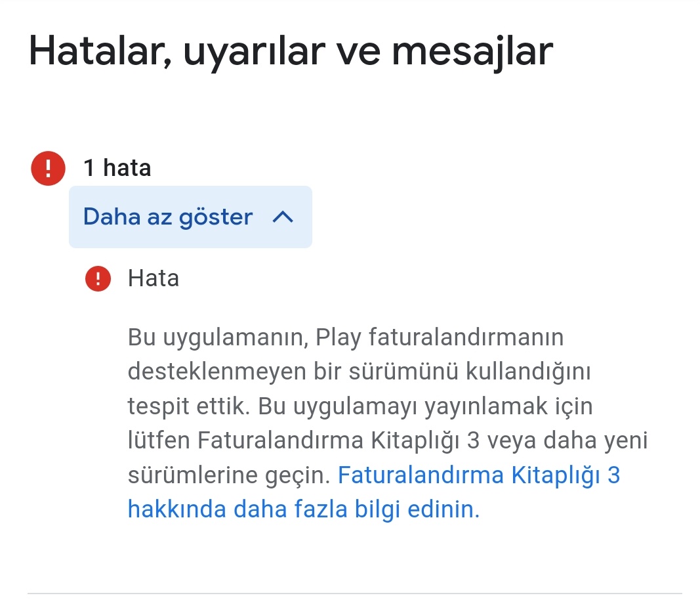The image size is (700, 606).
Task: Click the horizontal divider below the error section
Action: pos(355,594)
